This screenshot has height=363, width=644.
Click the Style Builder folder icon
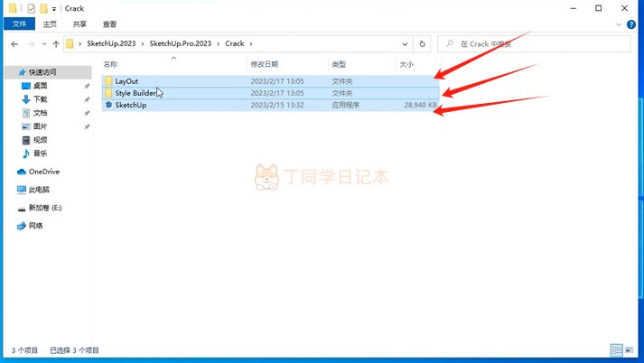pos(108,93)
